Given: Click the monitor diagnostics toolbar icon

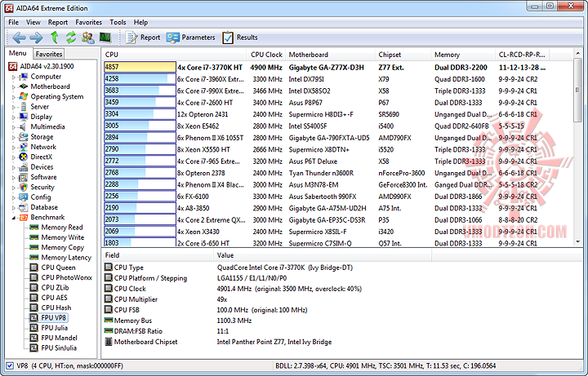Looking at the screenshot, I should (105, 38).
